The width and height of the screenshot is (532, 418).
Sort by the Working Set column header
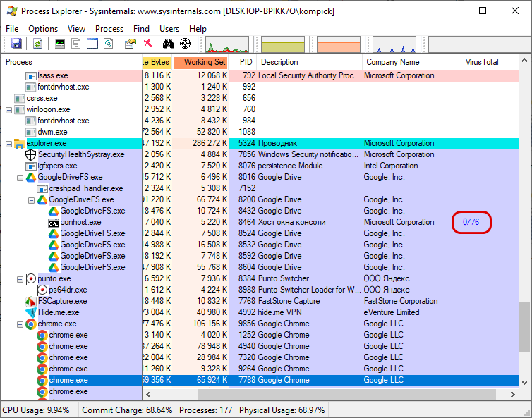click(x=200, y=62)
